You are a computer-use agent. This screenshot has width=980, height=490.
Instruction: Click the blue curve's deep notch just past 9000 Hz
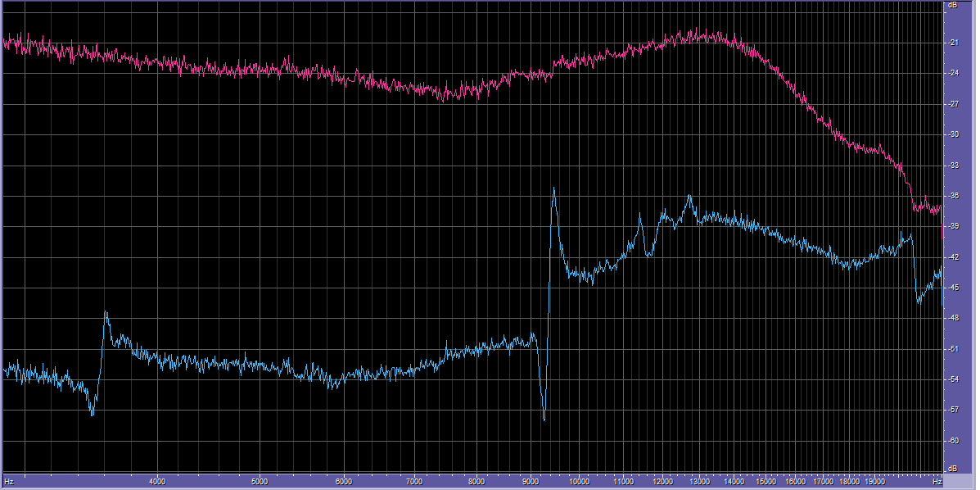[x=544, y=418]
